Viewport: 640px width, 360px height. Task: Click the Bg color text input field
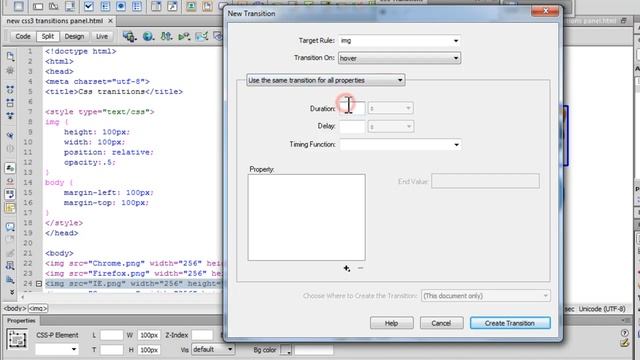[313, 350]
